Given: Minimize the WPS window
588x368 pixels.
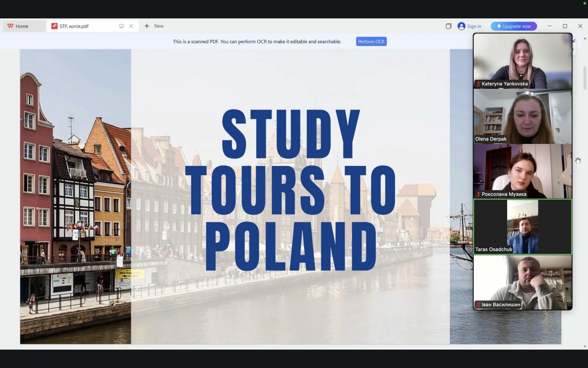Looking at the screenshot, I should coord(550,26).
